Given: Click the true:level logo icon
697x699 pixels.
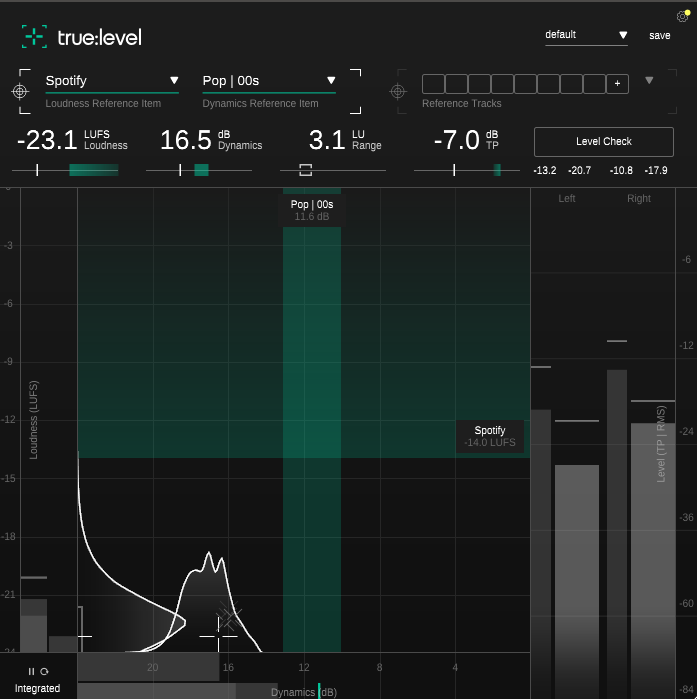Looking at the screenshot, I should (35, 37).
